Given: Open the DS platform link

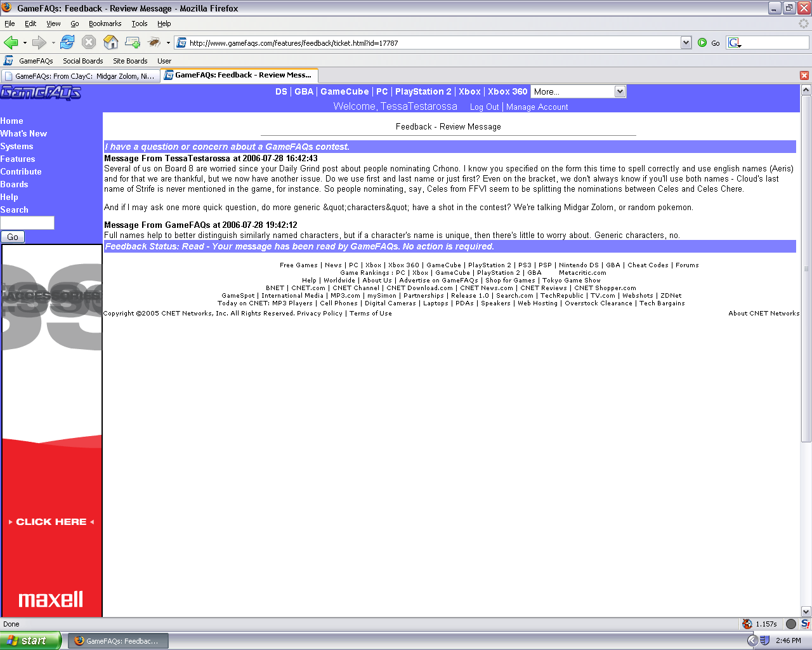Looking at the screenshot, I should [x=281, y=91].
